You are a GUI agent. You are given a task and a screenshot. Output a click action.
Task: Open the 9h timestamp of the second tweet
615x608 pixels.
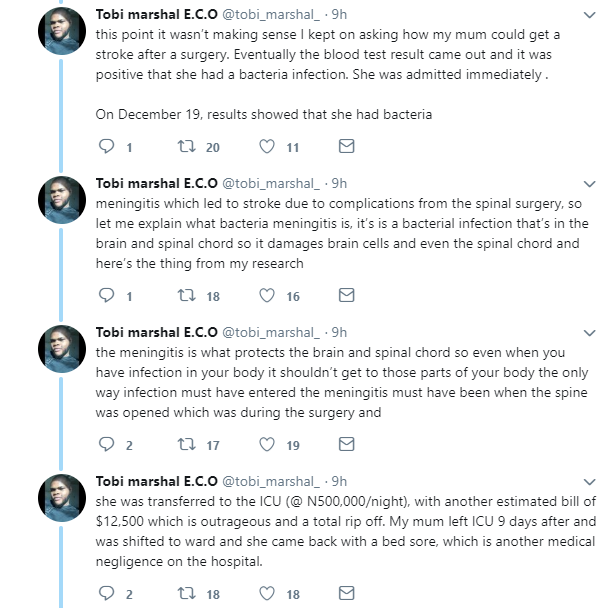[x=339, y=183]
